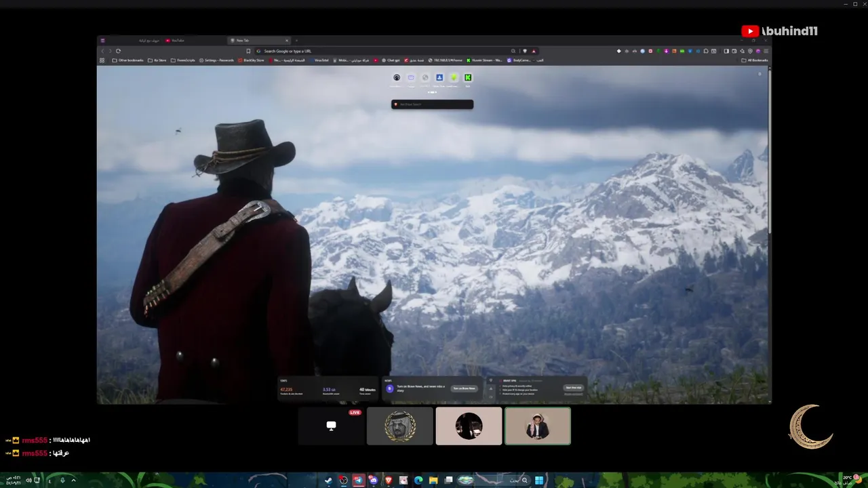Open the vertical tabs menu icon
This screenshot has height=488, width=868.
tap(102, 41)
